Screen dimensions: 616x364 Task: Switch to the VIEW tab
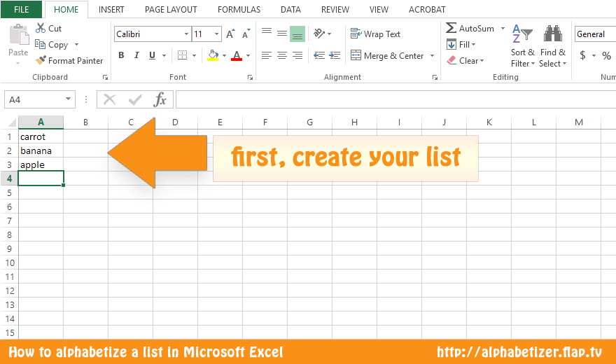tap(379, 9)
